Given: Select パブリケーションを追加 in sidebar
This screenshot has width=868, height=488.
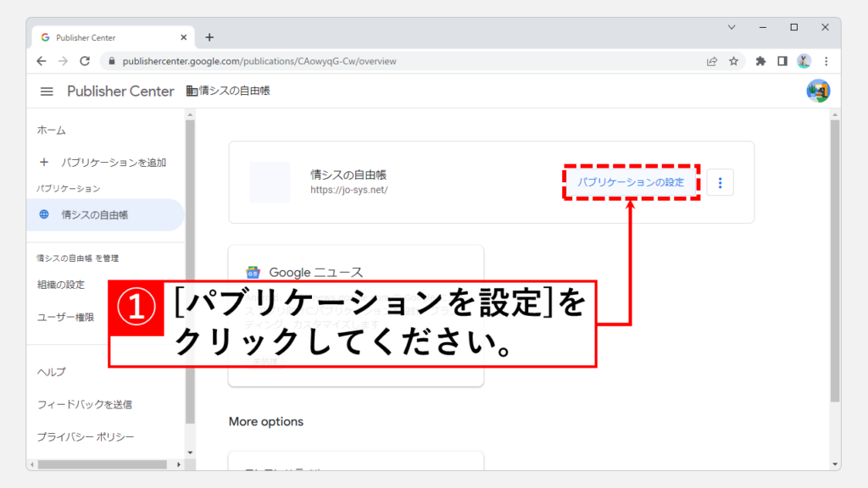Looking at the screenshot, I should pos(113,162).
